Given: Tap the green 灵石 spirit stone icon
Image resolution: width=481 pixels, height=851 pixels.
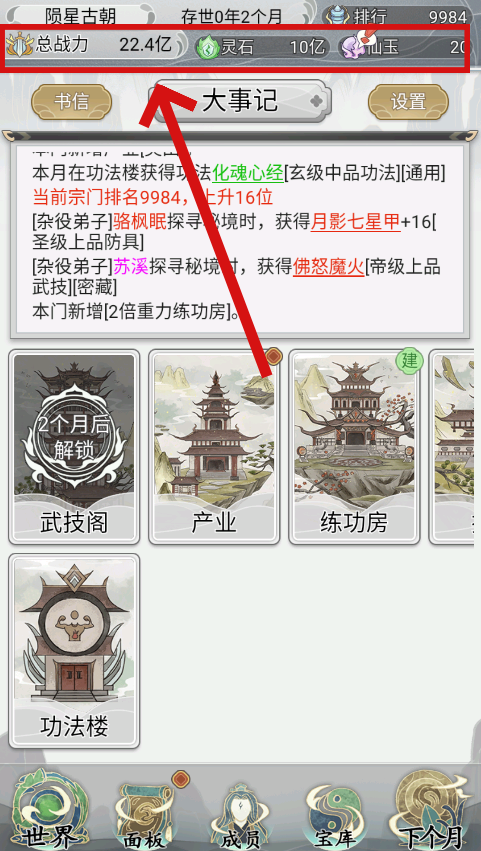Looking at the screenshot, I should [x=207, y=47].
